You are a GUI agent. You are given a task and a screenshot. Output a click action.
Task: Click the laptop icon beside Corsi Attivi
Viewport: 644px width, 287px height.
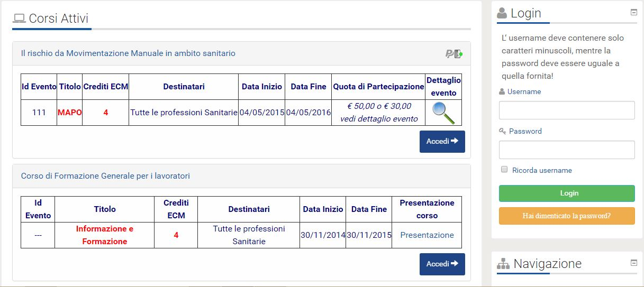click(19, 19)
